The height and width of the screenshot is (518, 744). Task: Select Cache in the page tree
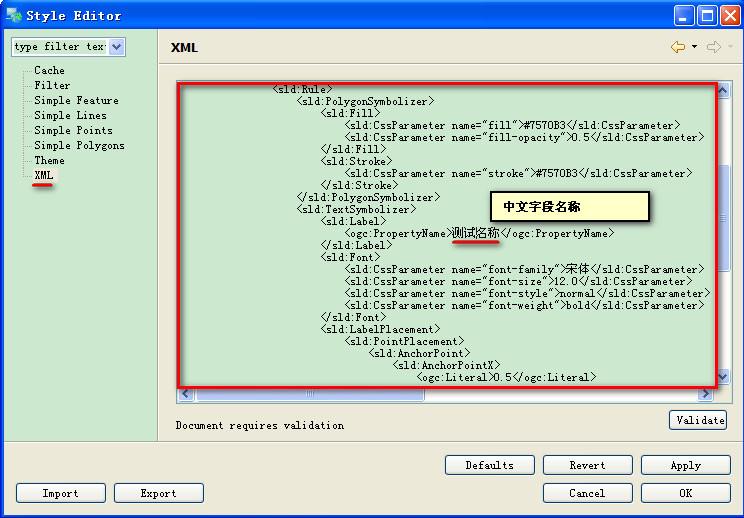[49, 70]
